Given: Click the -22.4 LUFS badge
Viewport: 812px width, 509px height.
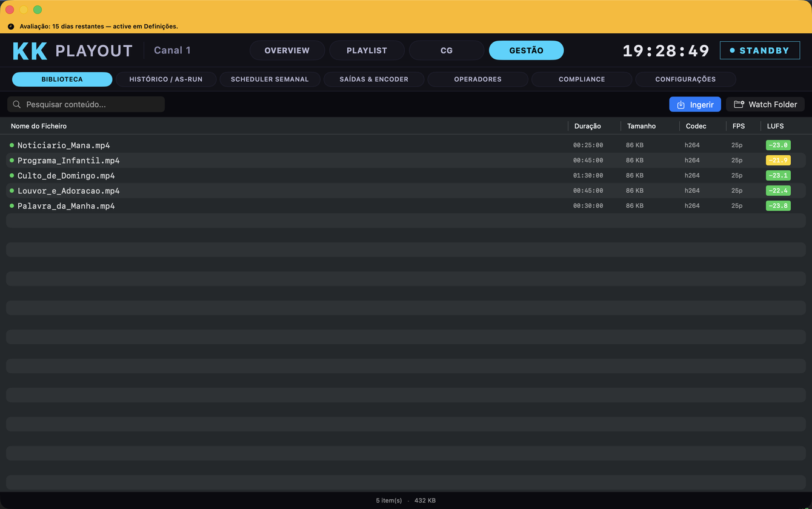Looking at the screenshot, I should pyautogui.click(x=778, y=191).
